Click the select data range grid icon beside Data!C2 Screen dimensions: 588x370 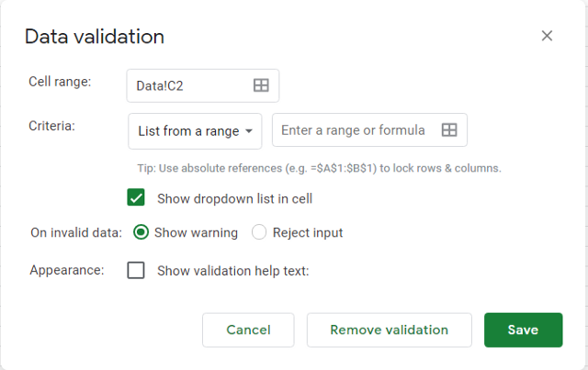click(261, 85)
